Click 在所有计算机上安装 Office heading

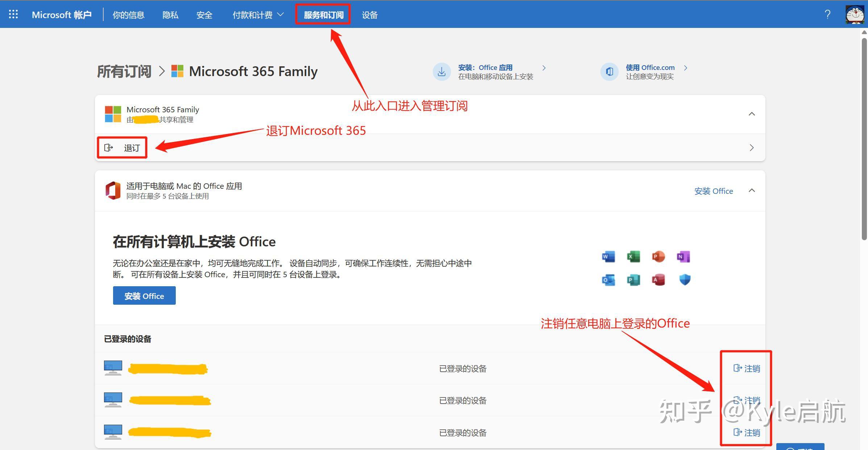[x=194, y=242]
